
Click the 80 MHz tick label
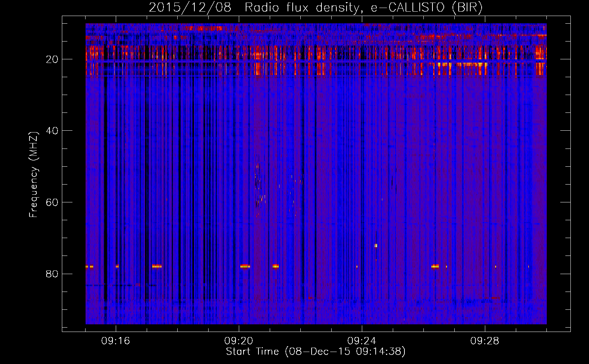pyautogui.click(x=52, y=274)
